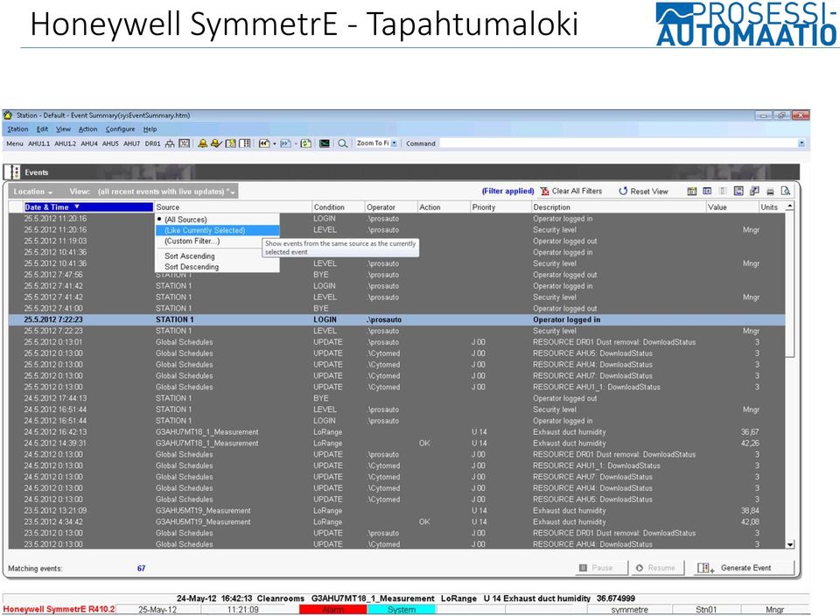The width and height of the screenshot is (840, 616).
Task: Click the Units column header
Action: point(772,207)
